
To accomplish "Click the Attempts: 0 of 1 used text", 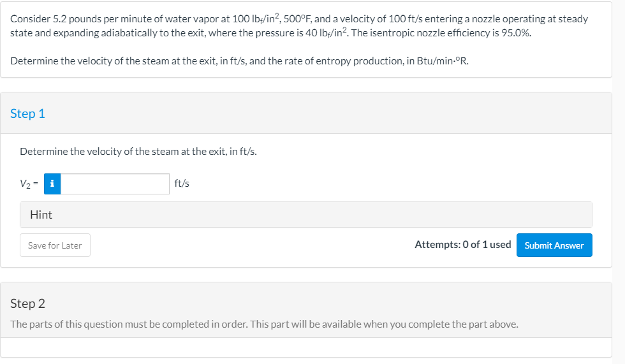I will pos(462,245).
